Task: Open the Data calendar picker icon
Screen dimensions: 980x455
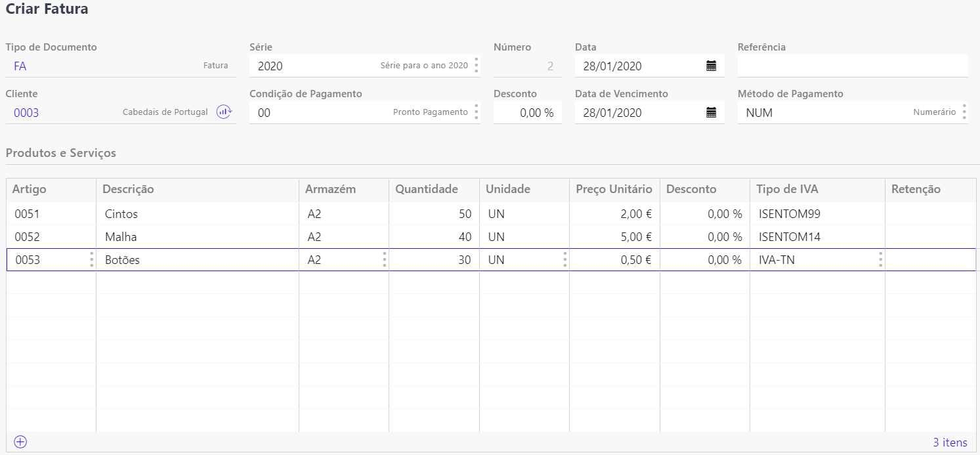Action: [x=711, y=66]
